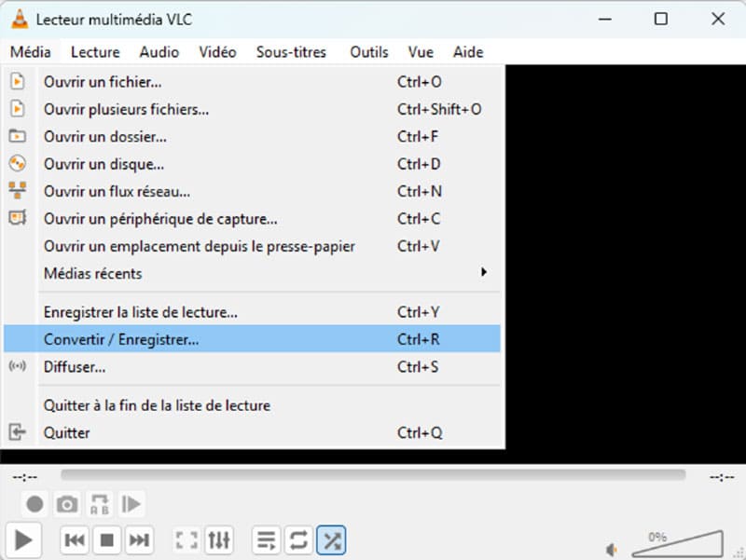Choose Ouvrir un flux réseau...
This screenshot has width=746, height=560.
click(x=252, y=192)
